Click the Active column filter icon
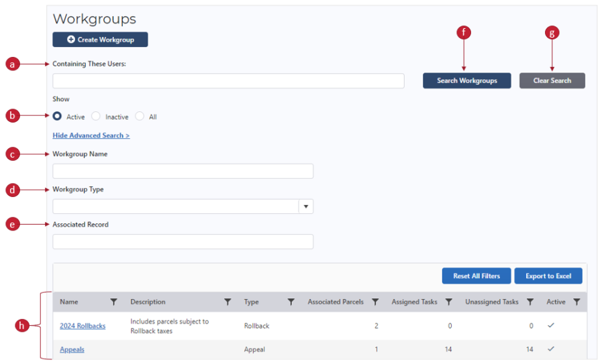The height and width of the screenshot is (364, 602). click(x=576, y=302)
